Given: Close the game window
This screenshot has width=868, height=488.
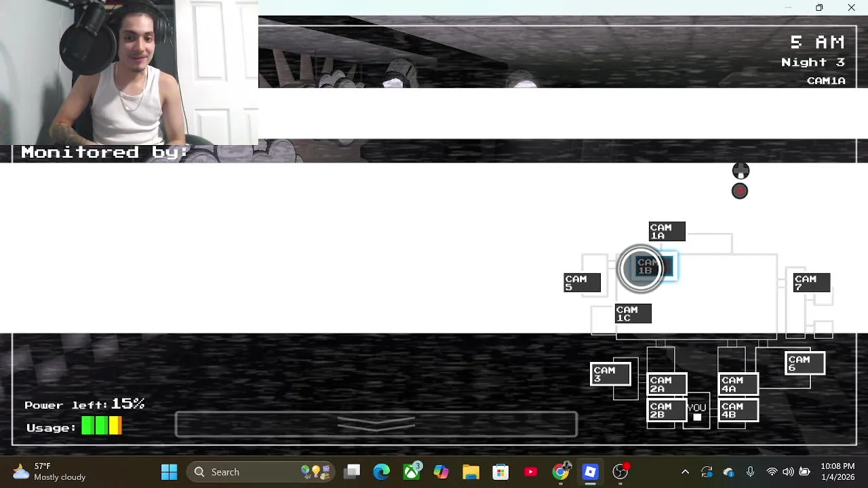Looking at the screenshot, I should click(x=852, y=7).
